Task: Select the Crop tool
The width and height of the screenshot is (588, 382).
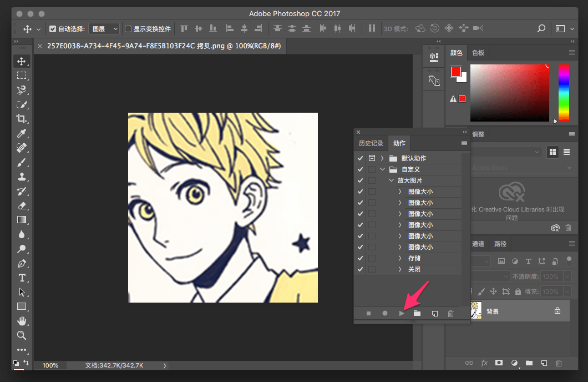Action: point(22,119)
